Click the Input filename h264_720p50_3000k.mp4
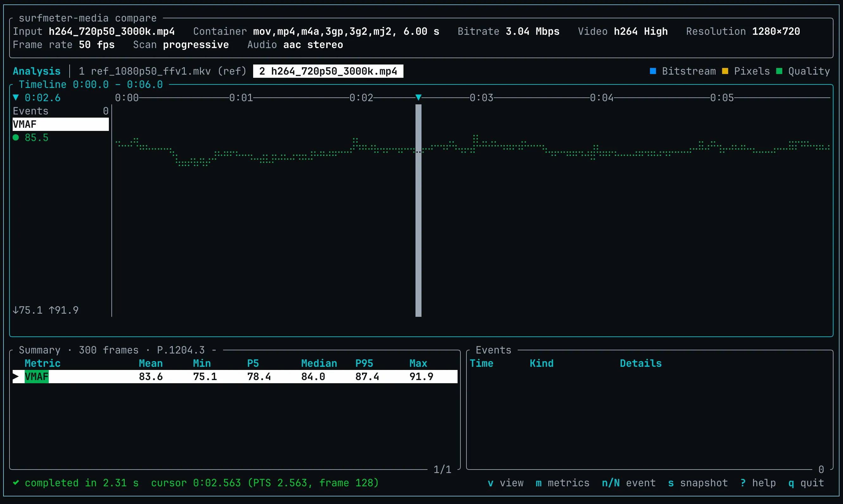The image size is (843, 504). click(x=111, y=31)
